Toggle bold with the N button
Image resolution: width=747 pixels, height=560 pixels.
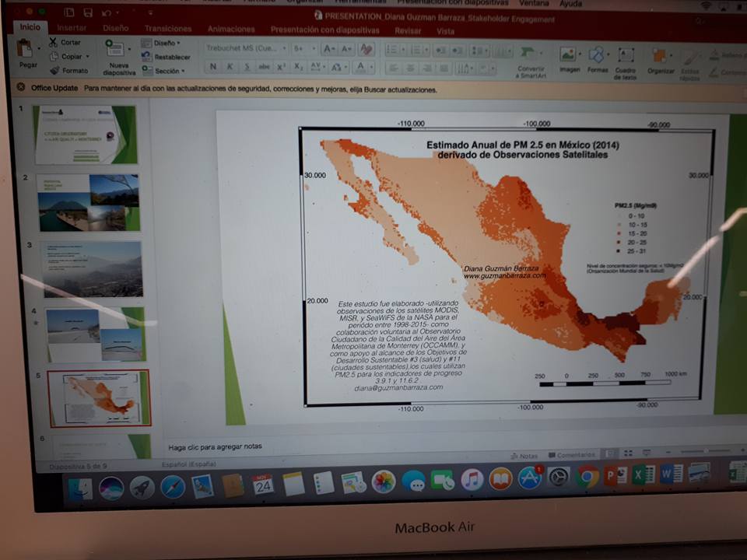coord(213,67)
